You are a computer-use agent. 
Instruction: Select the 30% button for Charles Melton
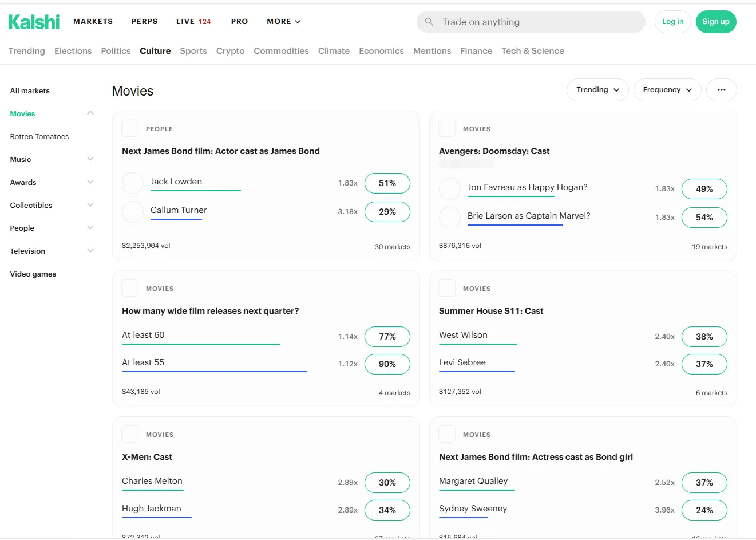pyautogui.click(x=387, y=483)
